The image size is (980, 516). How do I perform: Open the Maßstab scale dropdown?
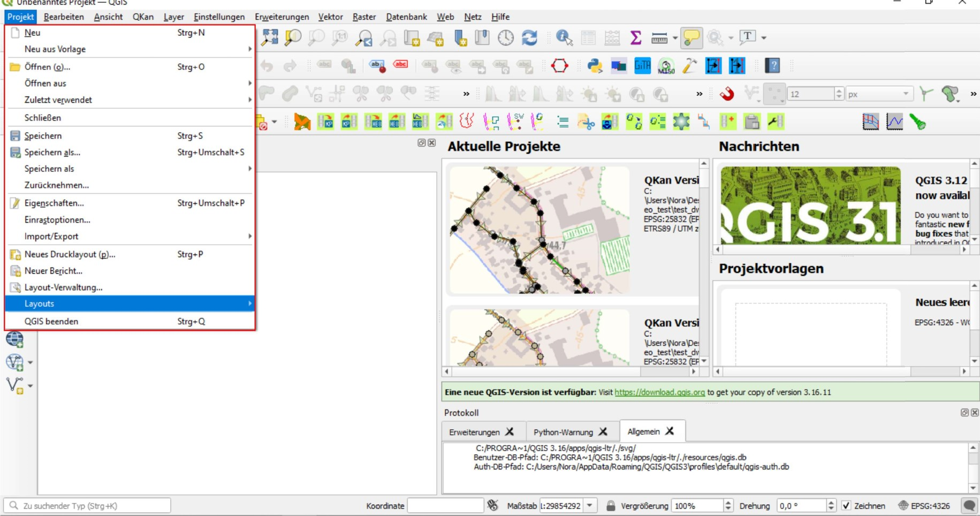(x=590, y=506)
